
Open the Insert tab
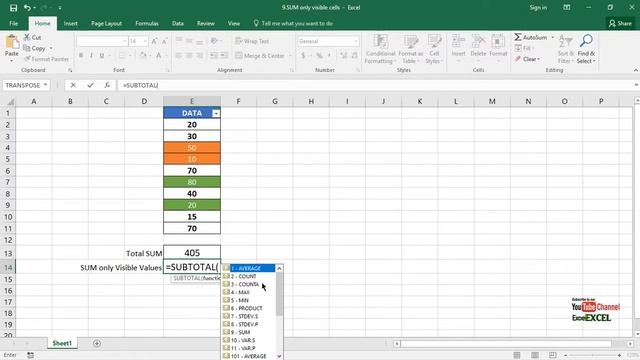pos(71,23)
